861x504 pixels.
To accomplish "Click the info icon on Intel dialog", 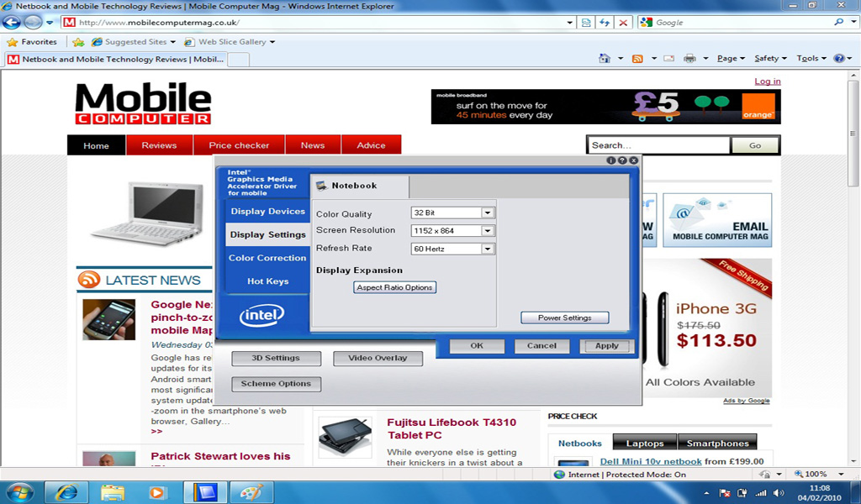I will tap(611, 160).
